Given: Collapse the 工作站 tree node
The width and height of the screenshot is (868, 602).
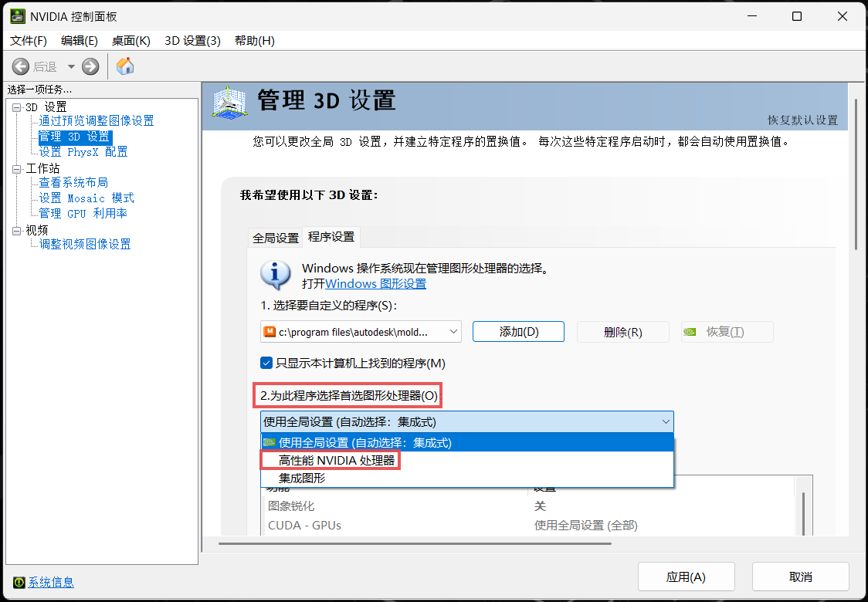Looking at the screenshot, I should (x=17, y=169).
